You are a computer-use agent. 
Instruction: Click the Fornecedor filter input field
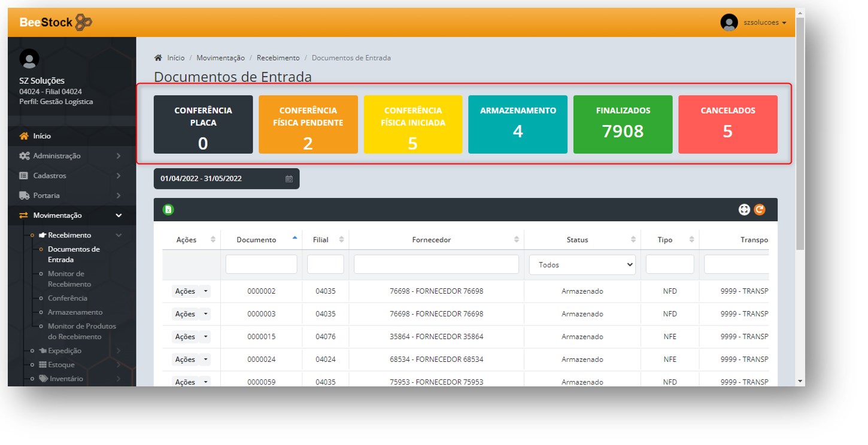(x=436, y=265)
